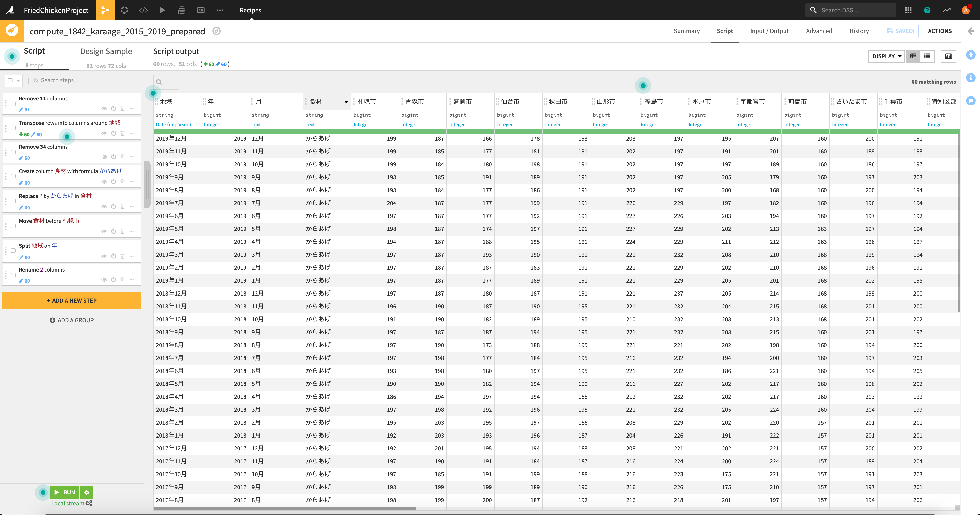Image resolution: width=980 pixels, height=515 pixels.
Task: Switch to column list view icon
Action: 927,56
